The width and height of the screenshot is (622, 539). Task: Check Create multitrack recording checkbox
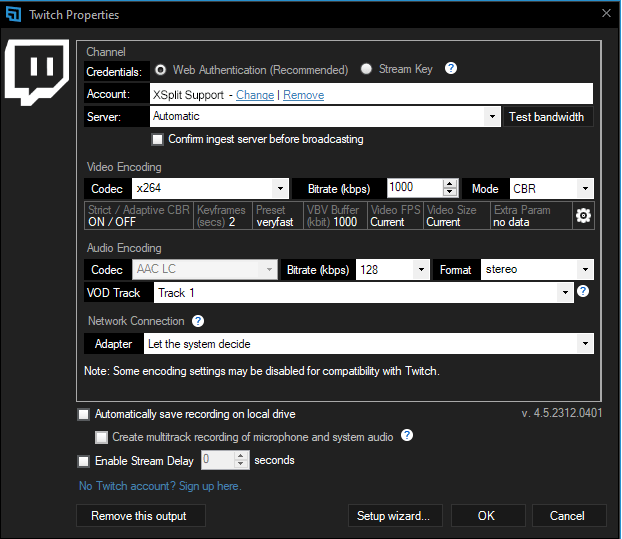click(101, 437)
